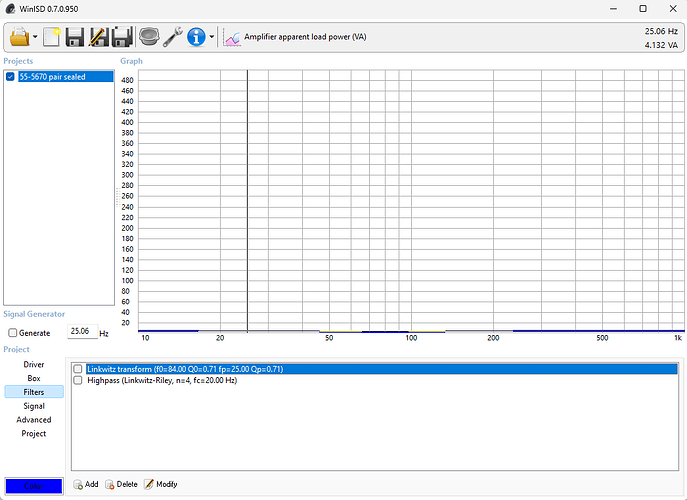Toggle the signal generator Generate checkbox
This screenshot has height=500, width=687.
click(12, 333)
